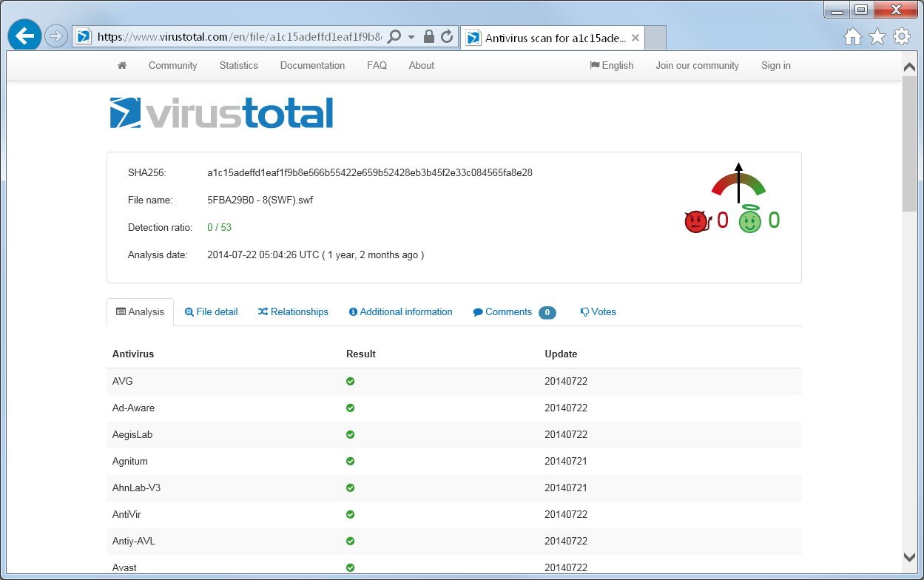
Task: Click the Join our community link
Action: click(x=697, y=66)
